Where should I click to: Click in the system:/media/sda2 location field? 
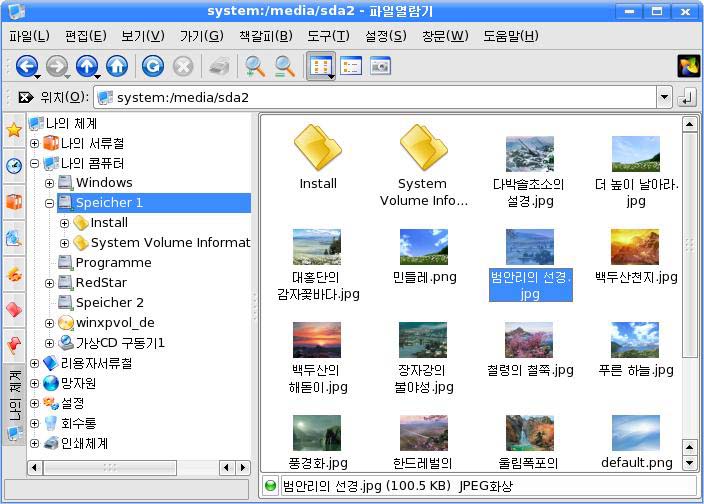click(x=375, y=97)
